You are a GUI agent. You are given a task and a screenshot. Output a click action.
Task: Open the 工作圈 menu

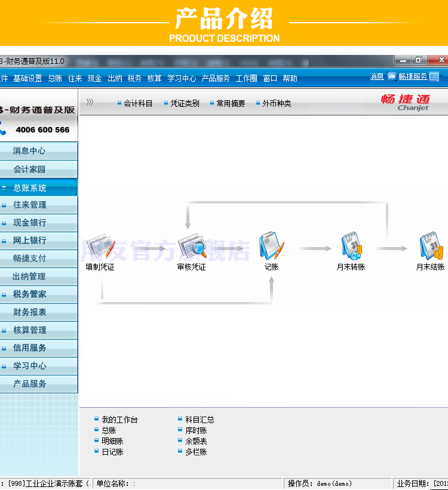click(246, 78)
